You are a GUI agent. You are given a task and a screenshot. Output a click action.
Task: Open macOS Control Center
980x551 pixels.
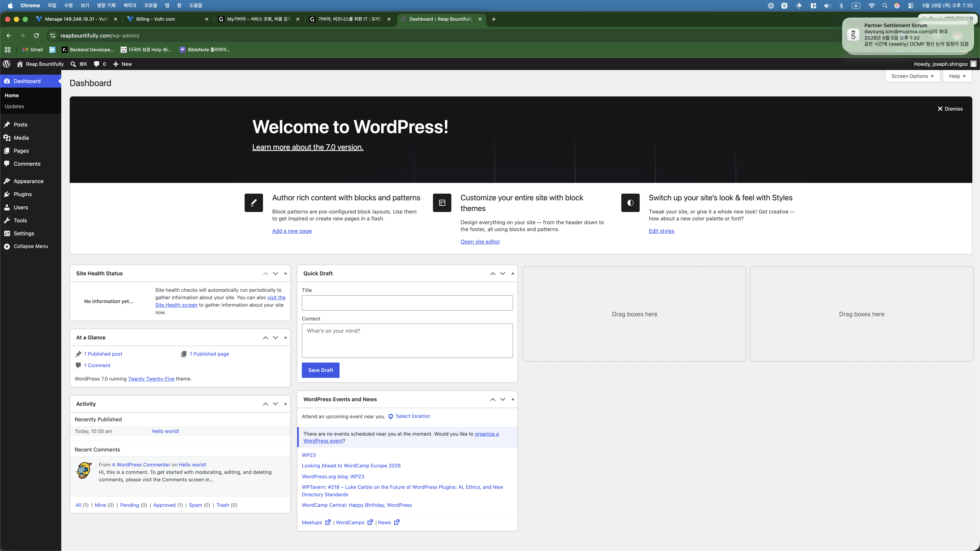pyautogui.click(x=911, y=5)
